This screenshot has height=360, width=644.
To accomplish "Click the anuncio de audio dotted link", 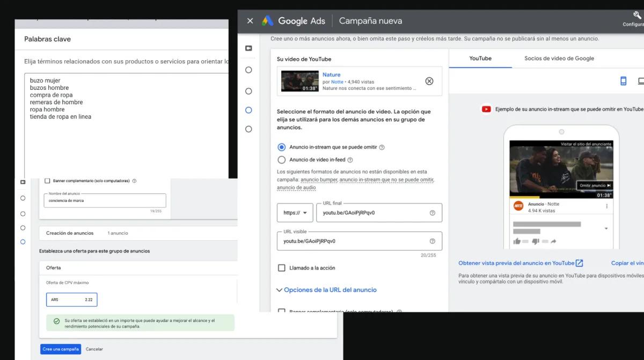I will click(296, 188).
